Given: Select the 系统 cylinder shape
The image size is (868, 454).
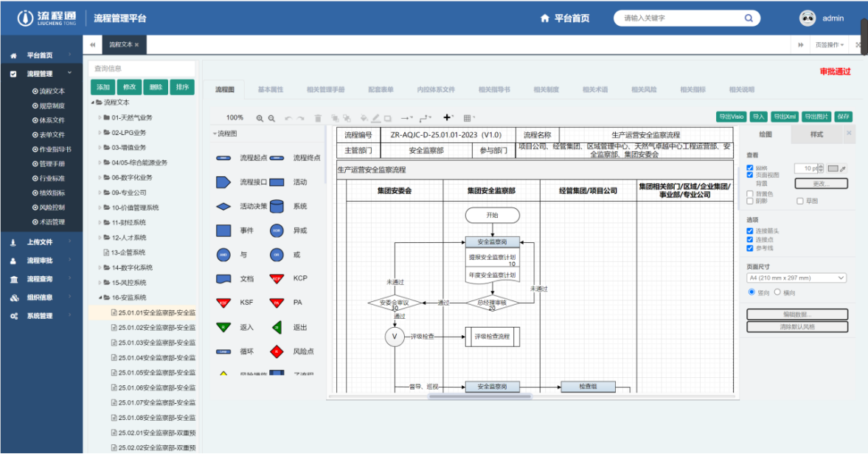Looking at the screenshot, I should 277,207.
